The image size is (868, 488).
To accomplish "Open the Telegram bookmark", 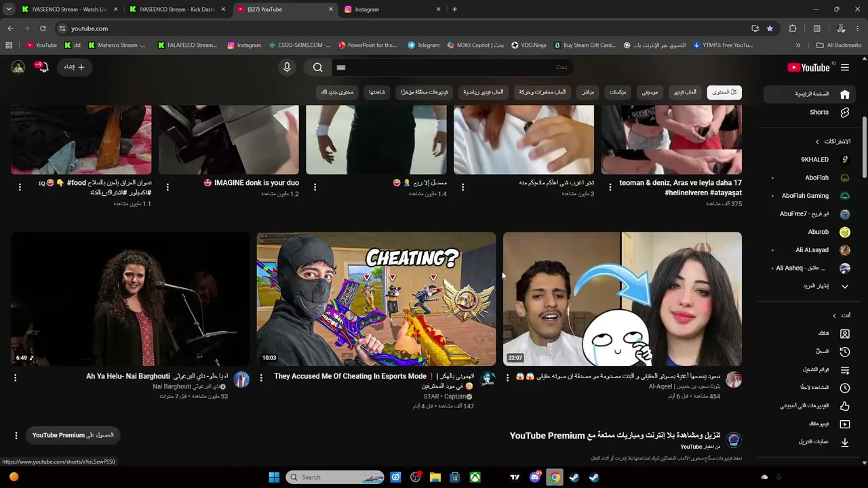I will [423, 45].
